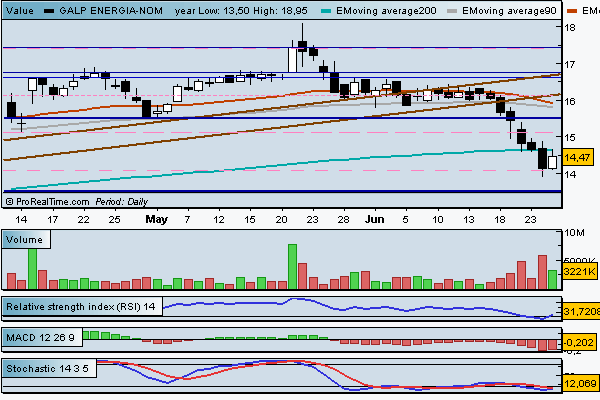Click the Relative strength index (RSI) 14 label
Viewport: 600px width, 400px height.
click(82, 307)
